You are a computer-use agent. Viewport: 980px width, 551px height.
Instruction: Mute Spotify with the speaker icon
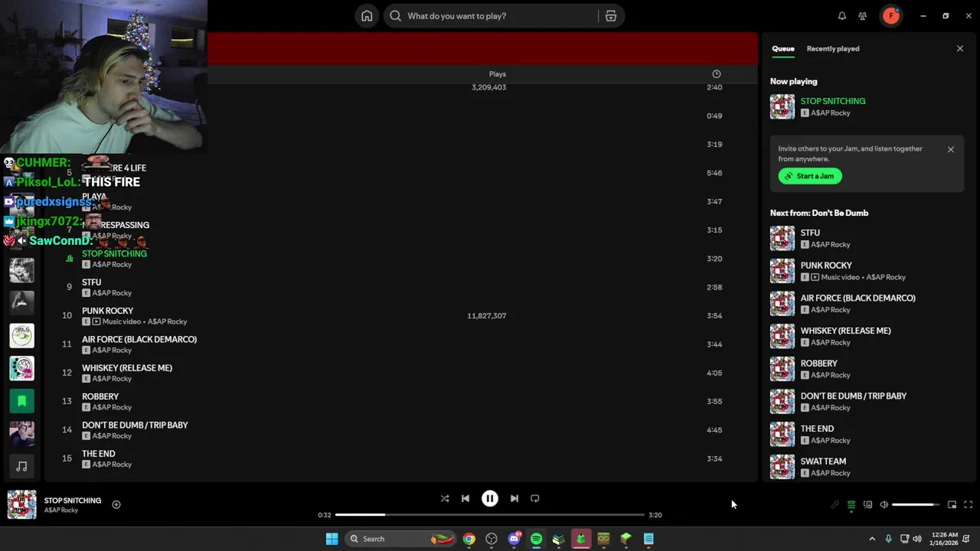(x=884, y=505)
